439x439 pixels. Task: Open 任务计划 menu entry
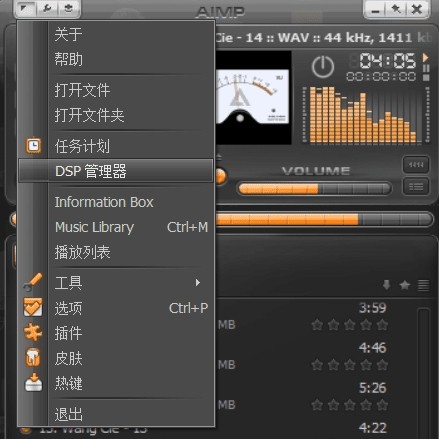pos(115,146)
